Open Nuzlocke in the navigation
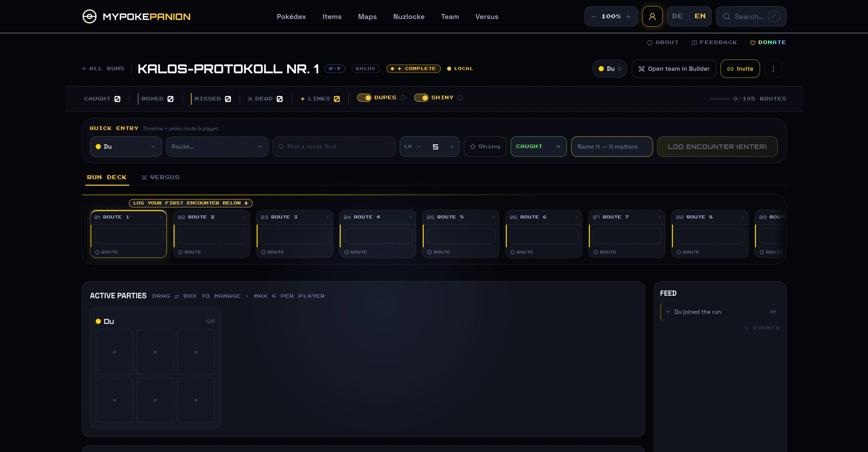Screen dimensions: 868x452 coord(409,17)
